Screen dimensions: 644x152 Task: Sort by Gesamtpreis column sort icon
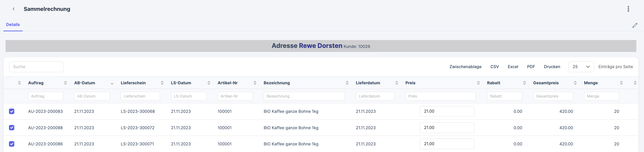tap(575, 83)
